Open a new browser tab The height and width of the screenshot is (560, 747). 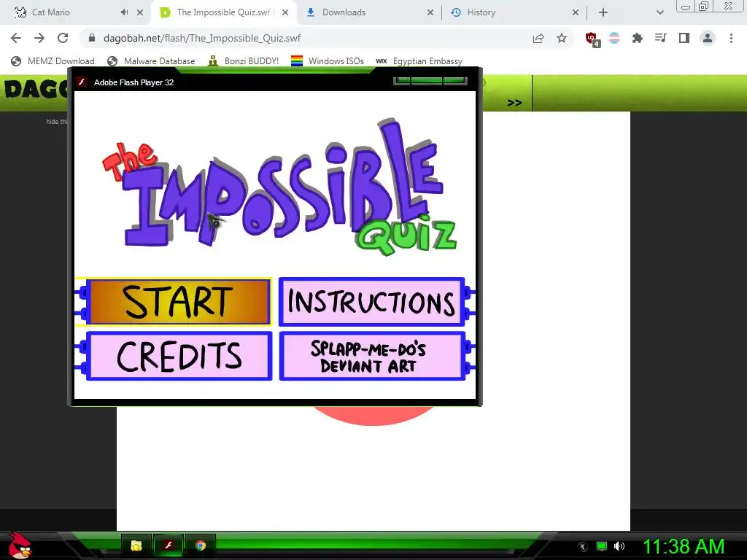603,12
